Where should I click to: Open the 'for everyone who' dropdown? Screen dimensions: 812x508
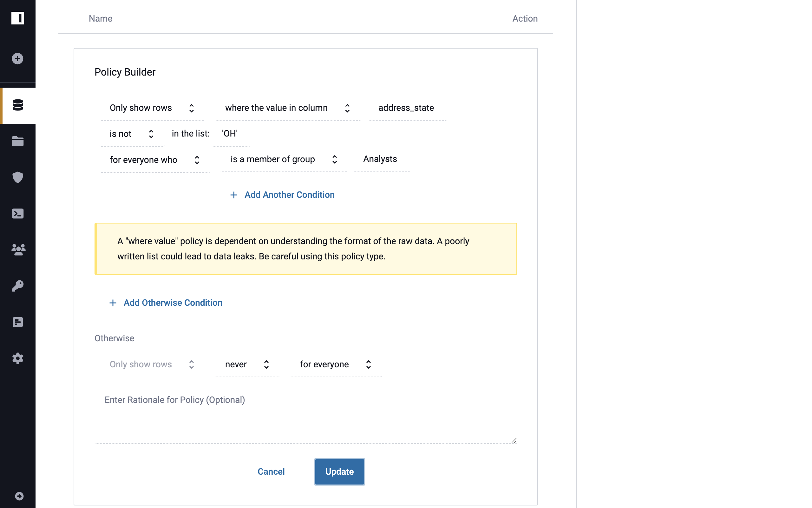[x=155, y=160]
